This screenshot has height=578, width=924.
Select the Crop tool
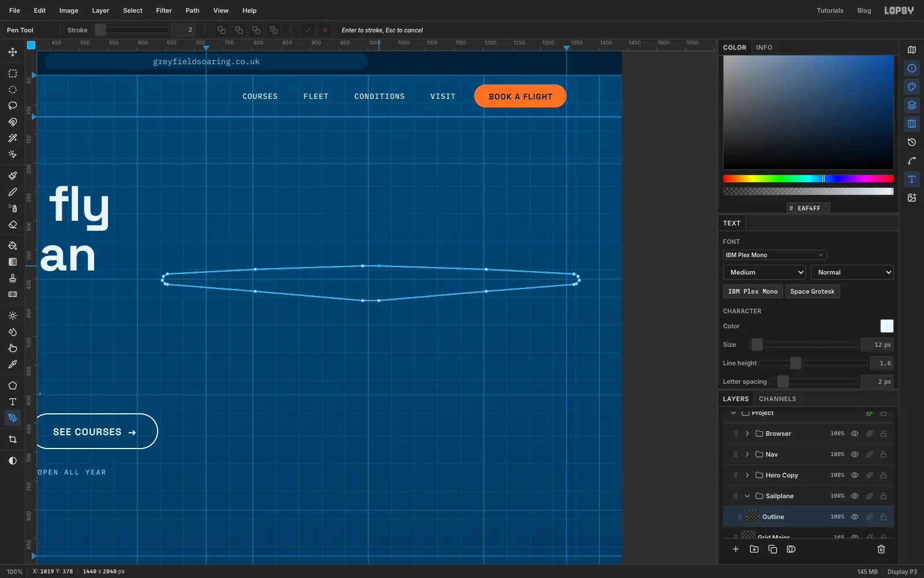click(13, 439)
